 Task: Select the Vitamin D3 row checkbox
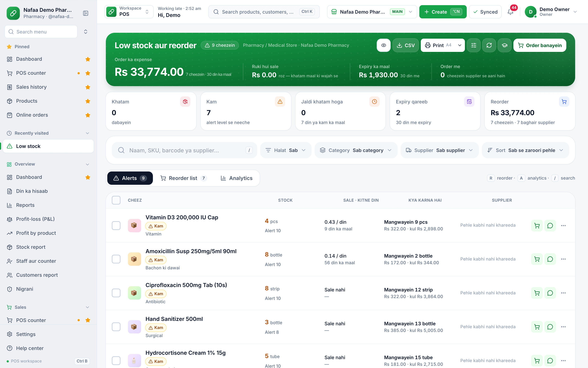tap(116, 225)
